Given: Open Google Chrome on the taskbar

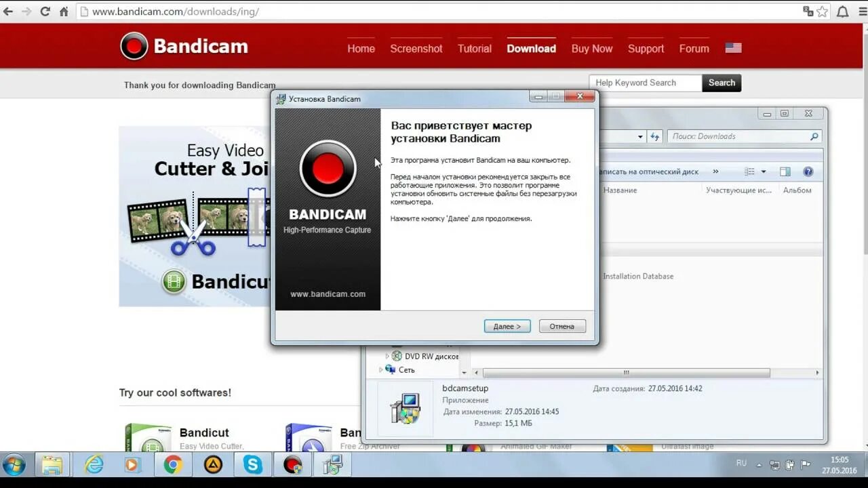Looking at the screenshot, I should 172,466.
